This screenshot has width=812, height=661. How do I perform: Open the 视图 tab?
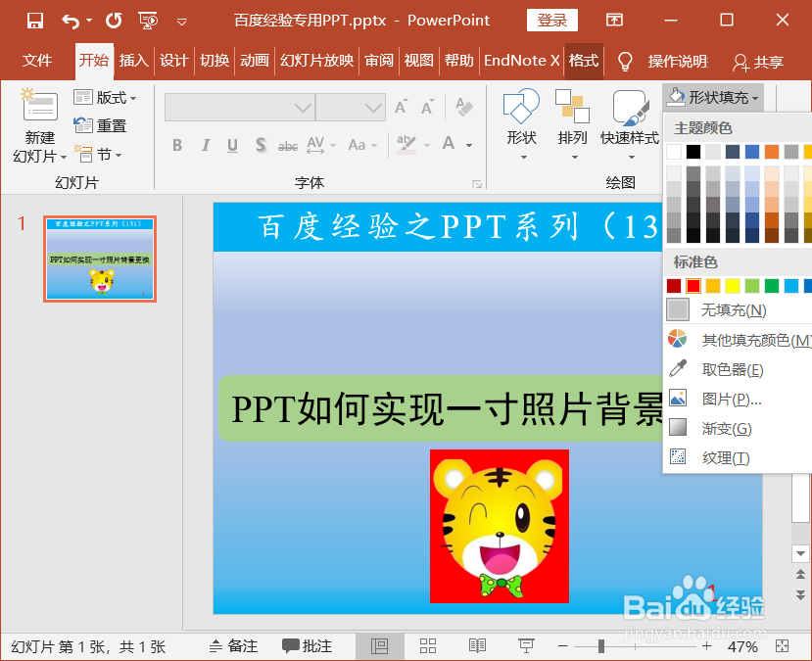(x=419, y=61)
